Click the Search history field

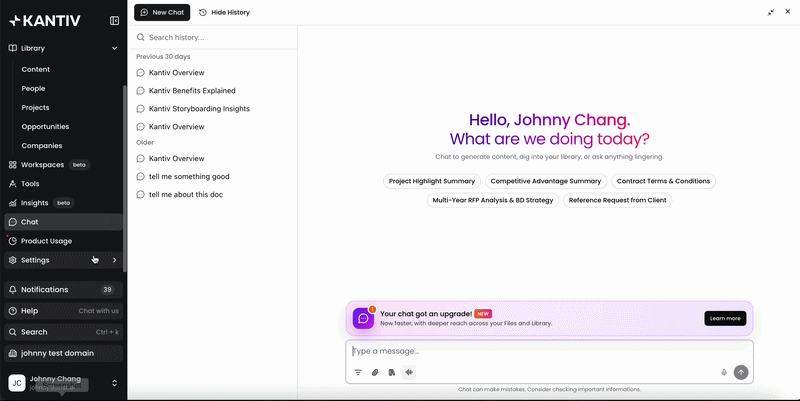pos(212,37)
